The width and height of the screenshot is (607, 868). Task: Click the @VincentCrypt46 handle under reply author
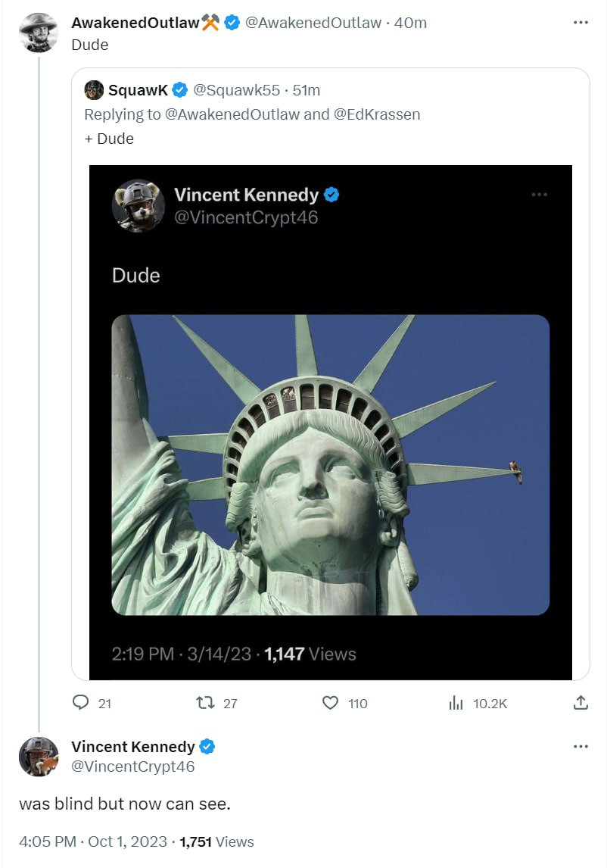click(x=132, y=767)
